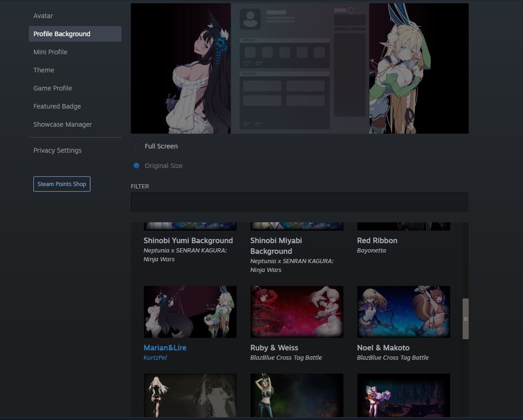
Task: Click the Red Ribbon title
Action: (x=377, y=240)
